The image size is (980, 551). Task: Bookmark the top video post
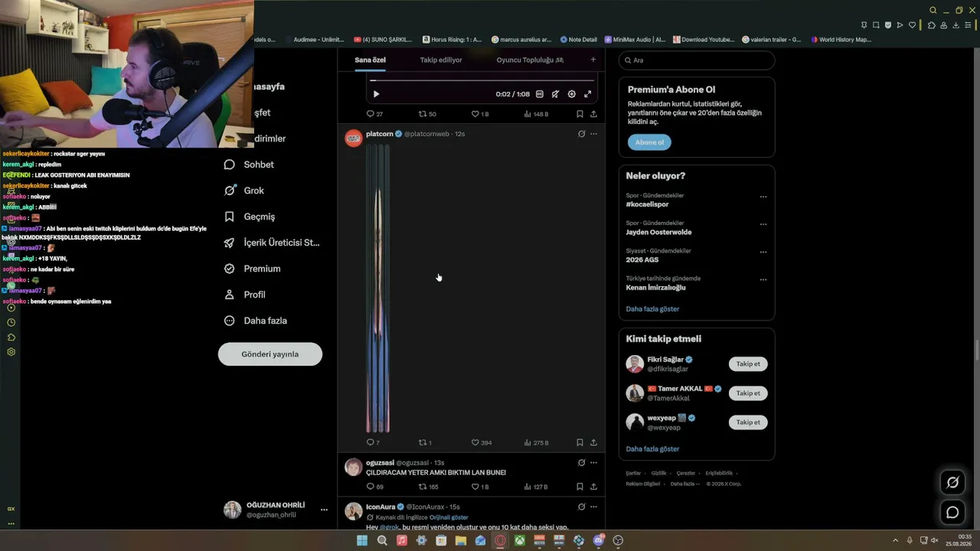coord(580,114)
